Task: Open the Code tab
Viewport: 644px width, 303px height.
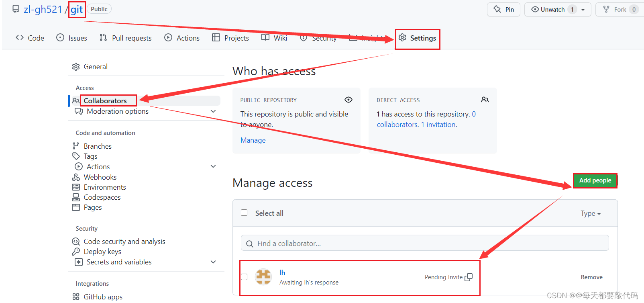Action: pyautogui.click(x=30, y=38)
